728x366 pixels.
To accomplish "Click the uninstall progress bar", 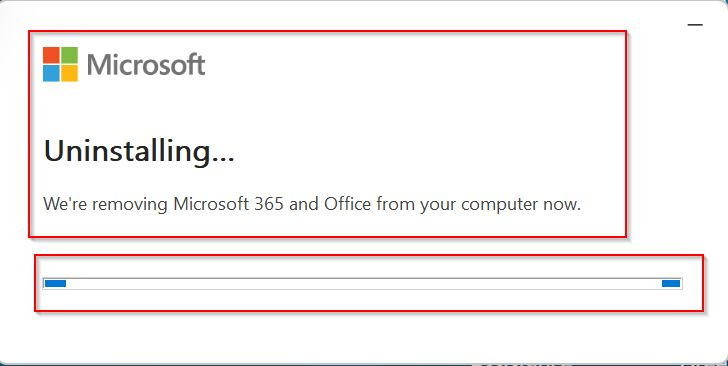I will pos(363,283).
